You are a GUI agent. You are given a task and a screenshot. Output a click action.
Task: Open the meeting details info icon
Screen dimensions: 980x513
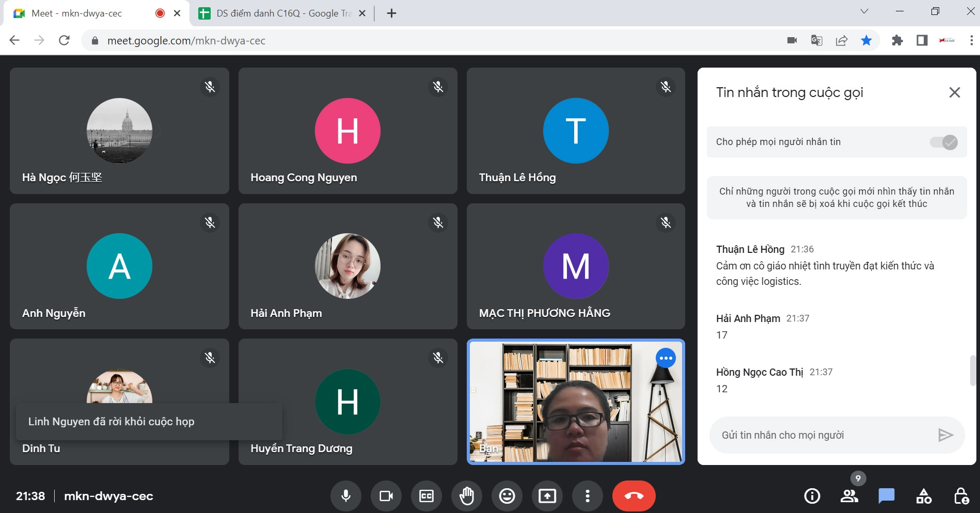point(812,496)
